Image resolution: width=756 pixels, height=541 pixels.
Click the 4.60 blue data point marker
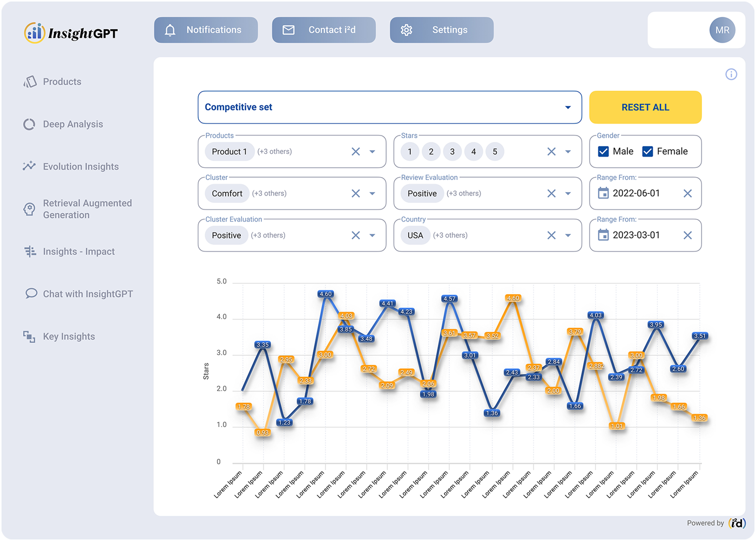click(326, 294)
